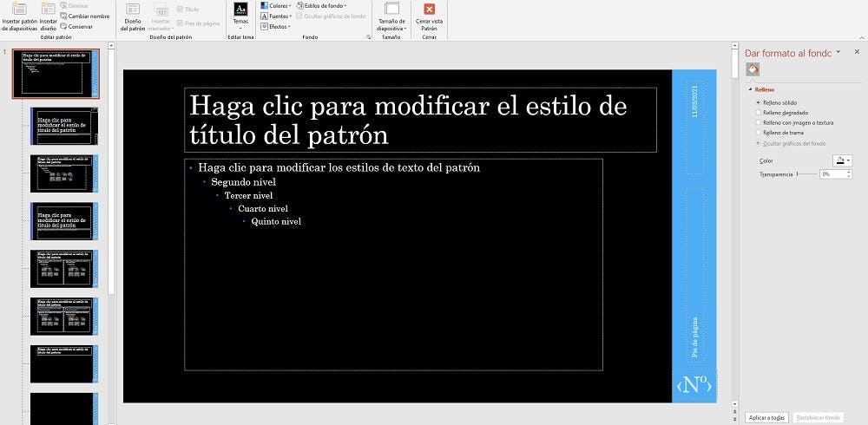
Task: Choose Relleno con imagen o textura
Action: [x=759, y=122]
